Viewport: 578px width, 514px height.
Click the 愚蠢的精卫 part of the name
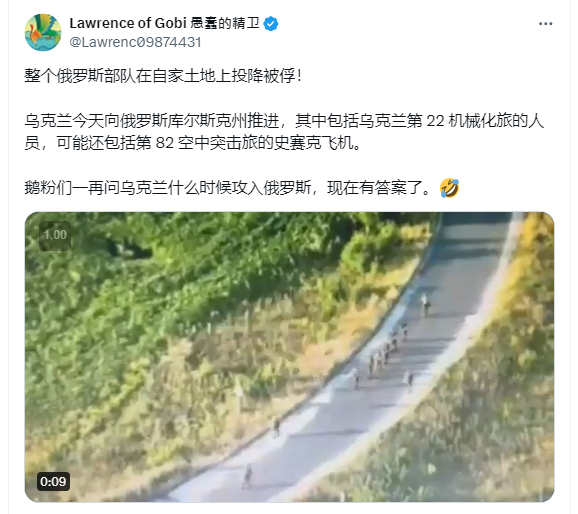[225, 23]
